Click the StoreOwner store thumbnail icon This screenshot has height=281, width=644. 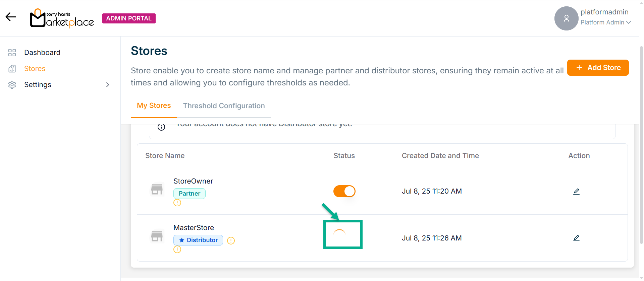pyautogui.click(x=157, y=189)
